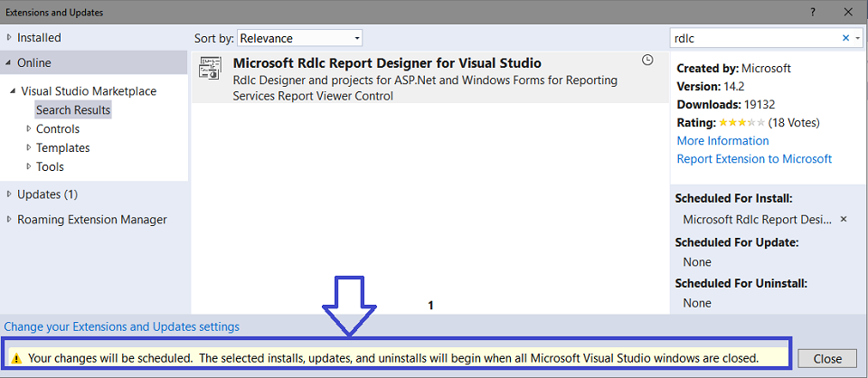Open the search box dropdown arrow
868x378 pixels.
pos(857,38)
